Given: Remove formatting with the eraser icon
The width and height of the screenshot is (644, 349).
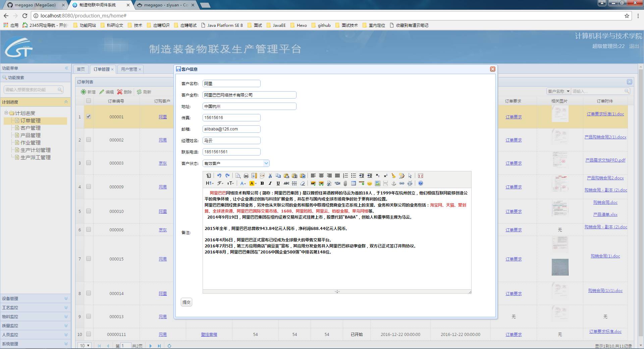Looking at the screenshot, I should tap(303, 183).
